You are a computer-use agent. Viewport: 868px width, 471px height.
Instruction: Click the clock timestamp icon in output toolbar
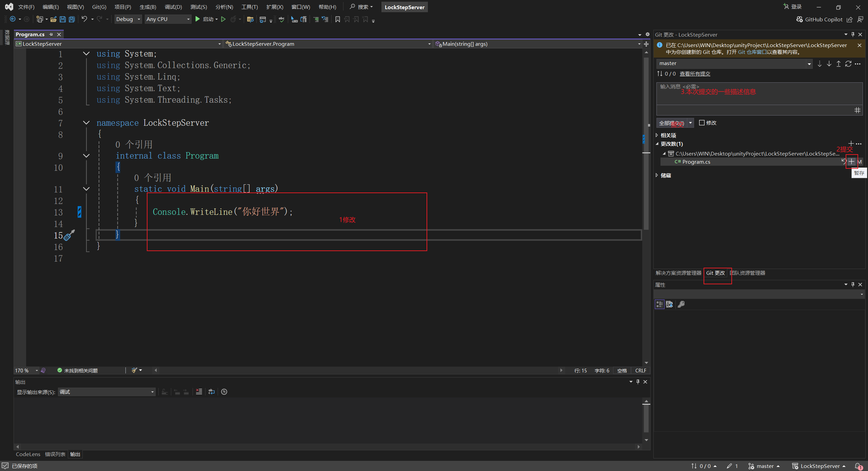point(224,392)
